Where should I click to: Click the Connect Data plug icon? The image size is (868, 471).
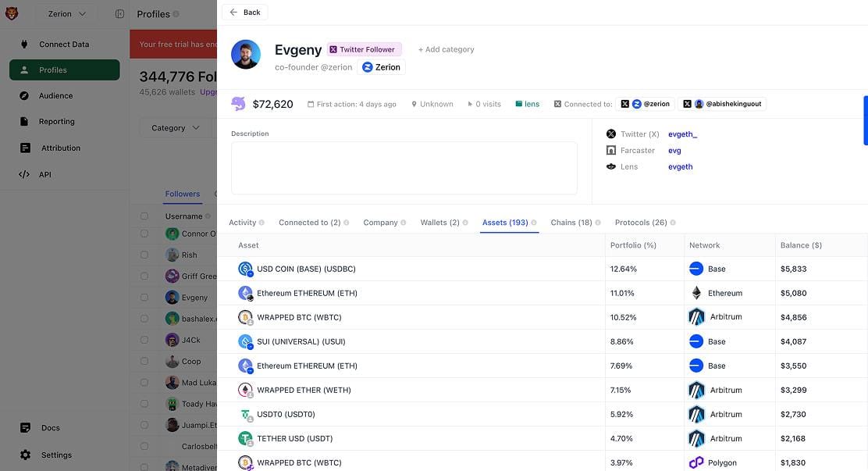[x=24, y=45]
